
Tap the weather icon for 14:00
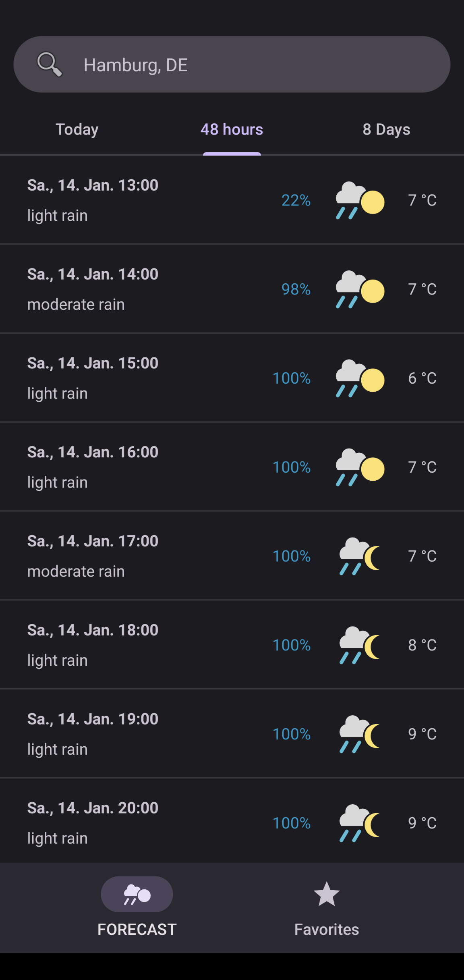[x=360, y=289]
